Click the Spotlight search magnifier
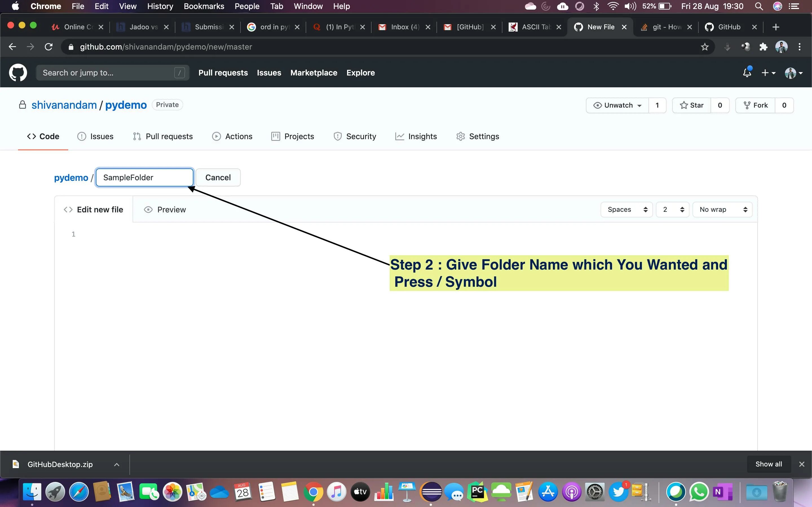The width and height of the screenshot is (812, 507). (x=759, y=6)
